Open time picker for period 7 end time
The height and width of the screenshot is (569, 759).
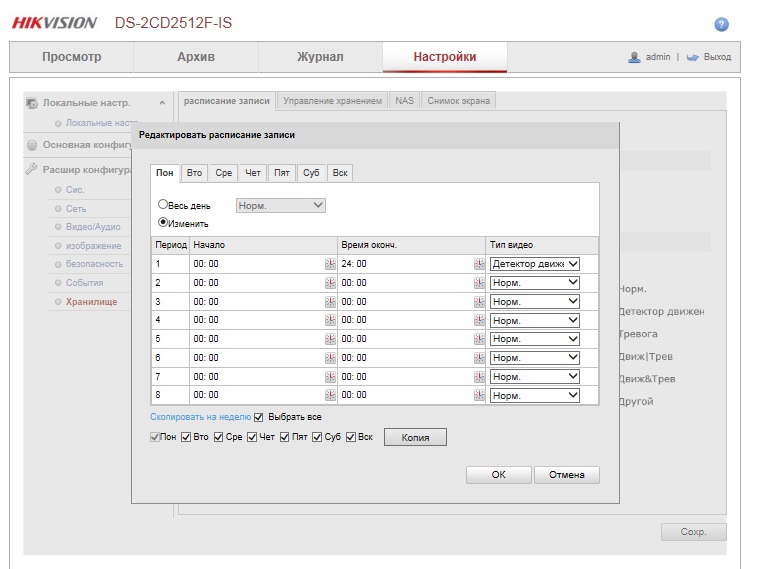[x=479, y=377]
